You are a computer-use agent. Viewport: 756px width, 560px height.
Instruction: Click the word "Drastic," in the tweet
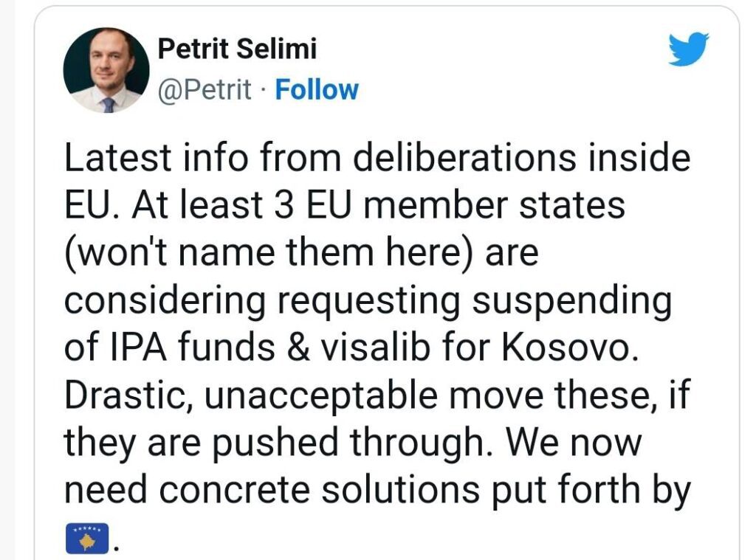click(127, 396)
